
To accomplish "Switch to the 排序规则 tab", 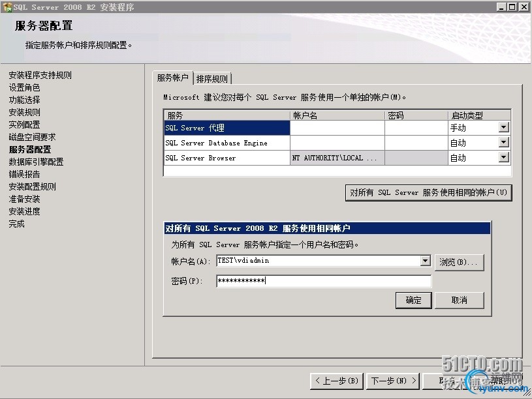I will tap(212, 79).
